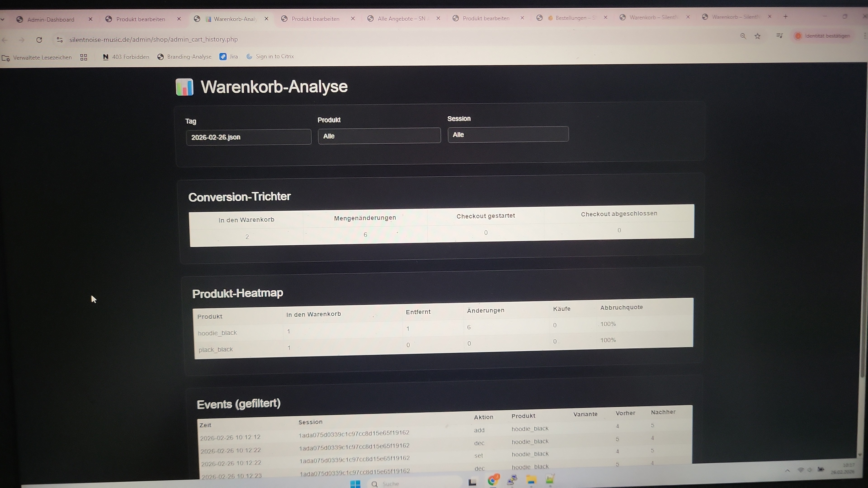Click the browser reload icon
Screen dimensions: 868x488
(x=39, y=40)
